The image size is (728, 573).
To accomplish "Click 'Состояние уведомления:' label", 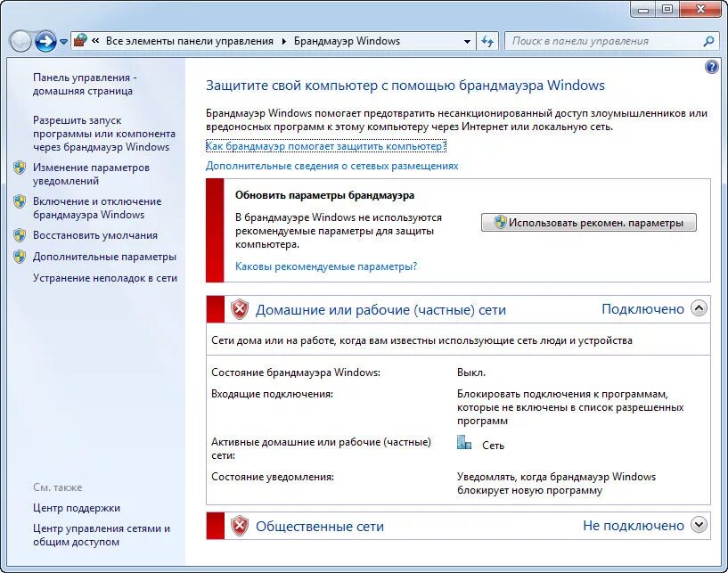I will [273, 477].
